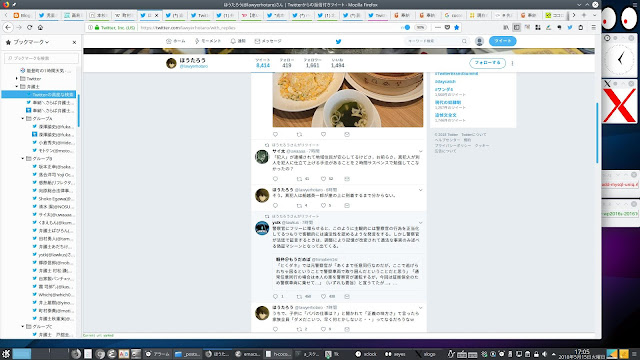The image size is (640, 360).
Task: Click the ほうたろう profile name link
Action: (x=192, y=60)
